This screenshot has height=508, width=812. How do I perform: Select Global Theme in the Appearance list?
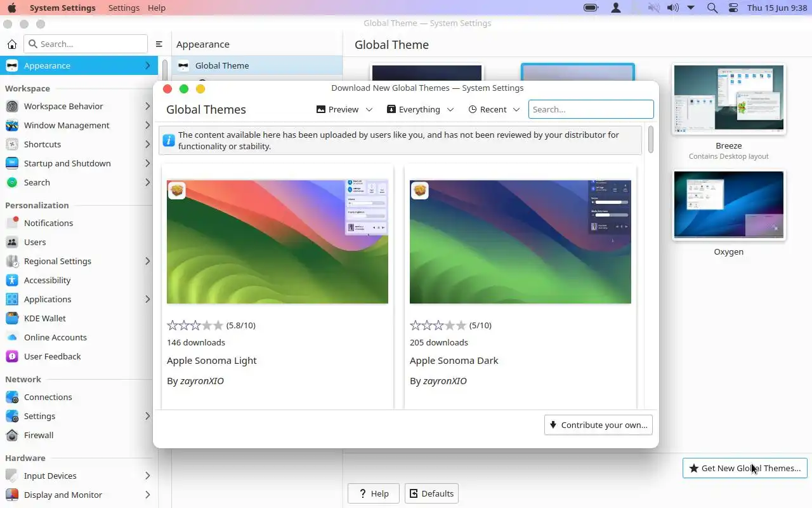(x=257, y=65)
